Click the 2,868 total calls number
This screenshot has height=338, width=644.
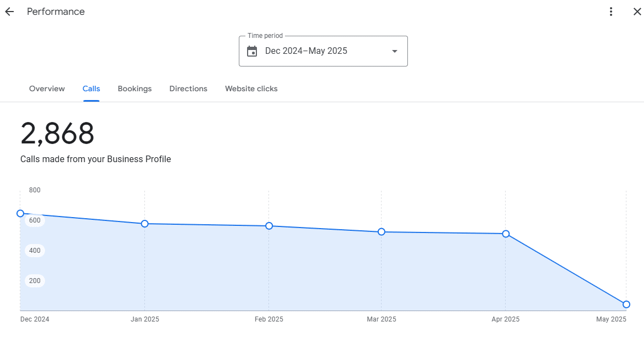tap(58, 133)
